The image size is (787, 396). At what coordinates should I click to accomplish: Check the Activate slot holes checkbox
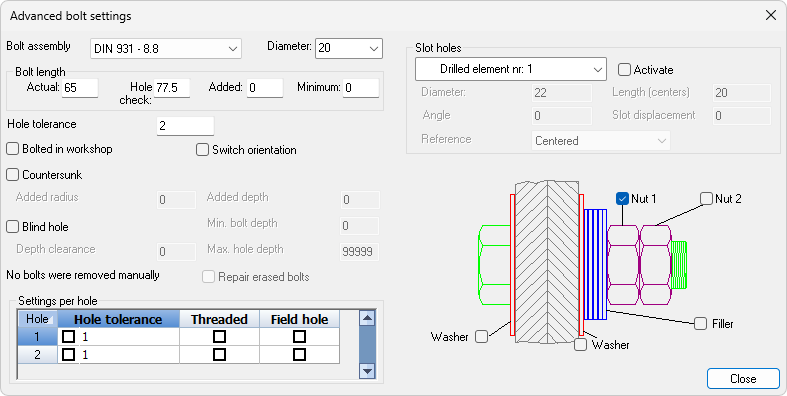tap(624, 69)
